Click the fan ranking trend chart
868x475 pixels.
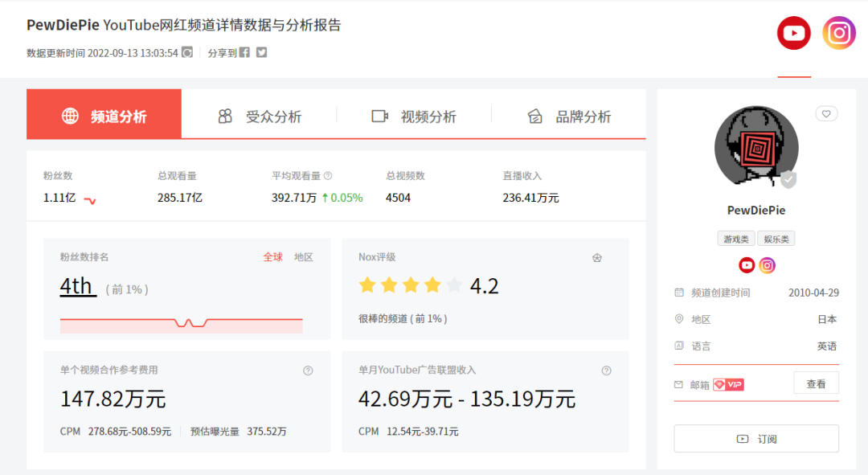pos(181,325)
